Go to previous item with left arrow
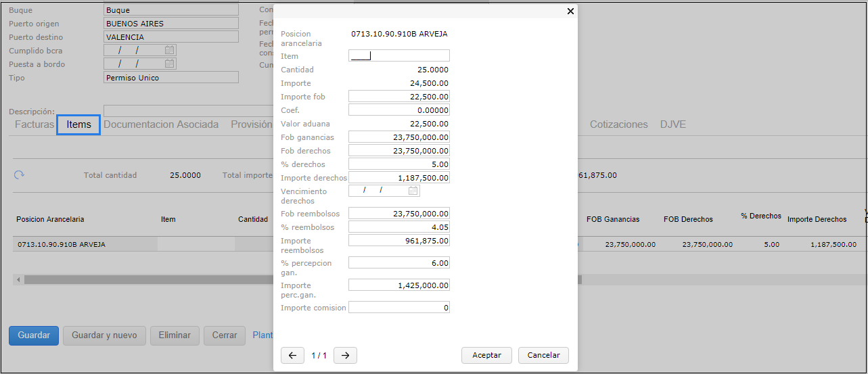 [x=292, y=356]
